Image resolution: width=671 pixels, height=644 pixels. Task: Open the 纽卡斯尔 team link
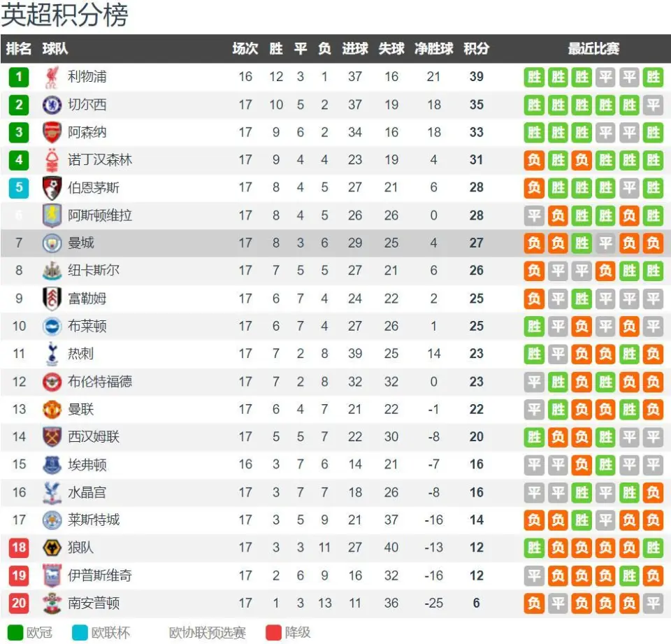pos(94,270)
